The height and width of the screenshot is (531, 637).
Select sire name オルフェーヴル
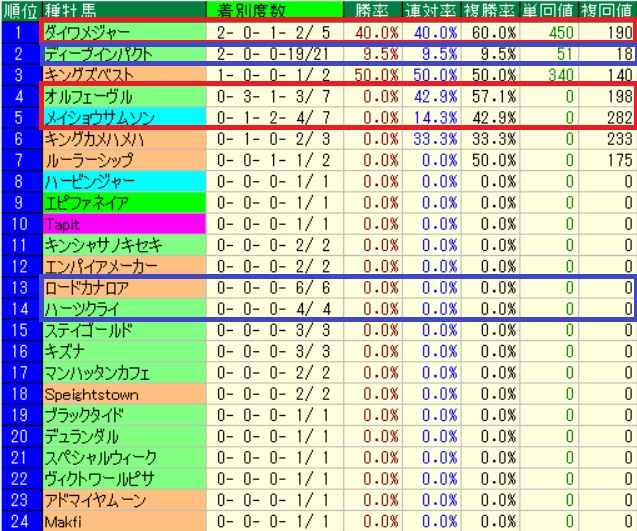[89, 97]
